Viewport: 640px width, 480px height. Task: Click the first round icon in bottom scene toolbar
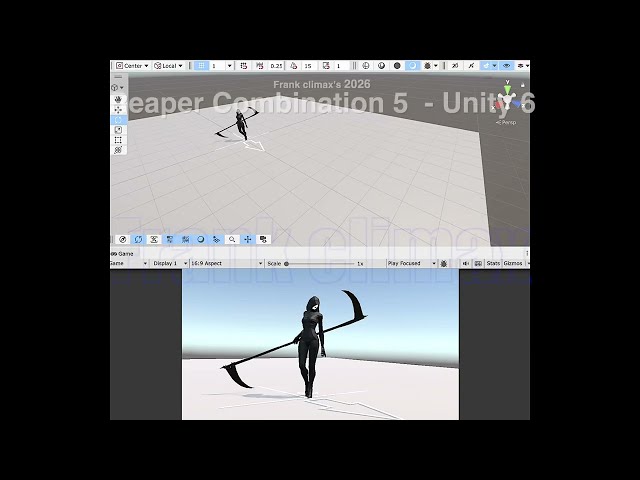pyautogui.click(x=122, y=240)
